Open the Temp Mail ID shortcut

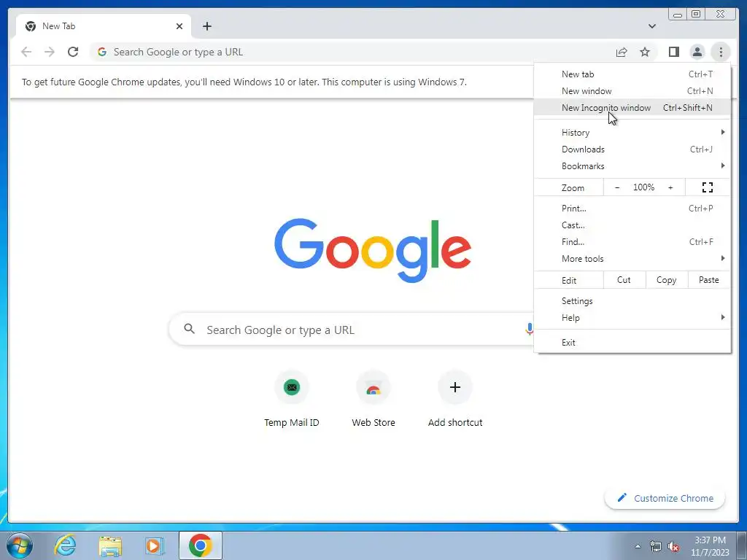coord(292,399)
